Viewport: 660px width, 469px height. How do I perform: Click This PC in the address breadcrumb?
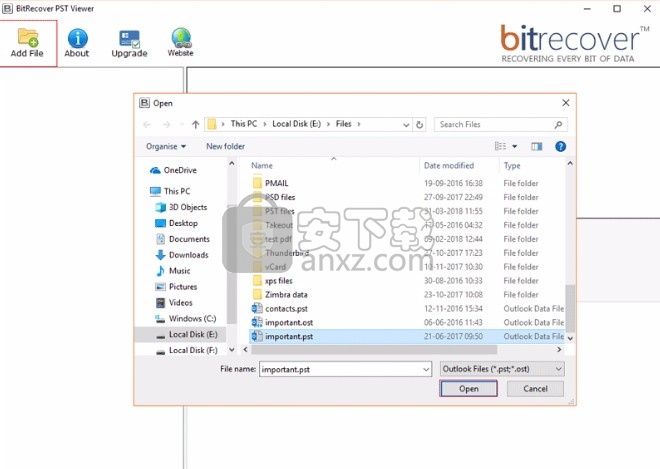tap(244, 124)
